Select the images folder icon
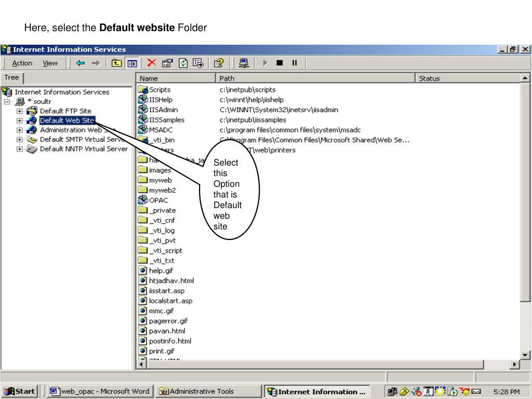 coord(143,170)
